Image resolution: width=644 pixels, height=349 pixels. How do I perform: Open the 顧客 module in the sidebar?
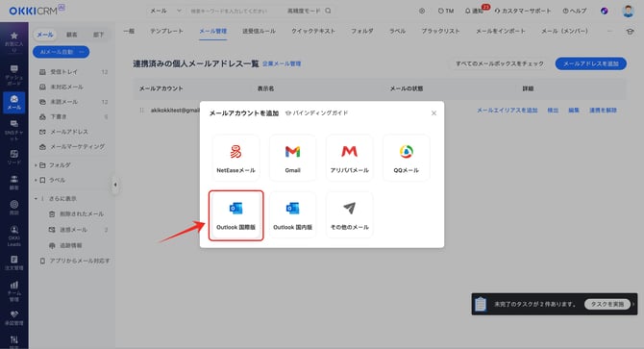pyautogui.click(x=14, y=183)
